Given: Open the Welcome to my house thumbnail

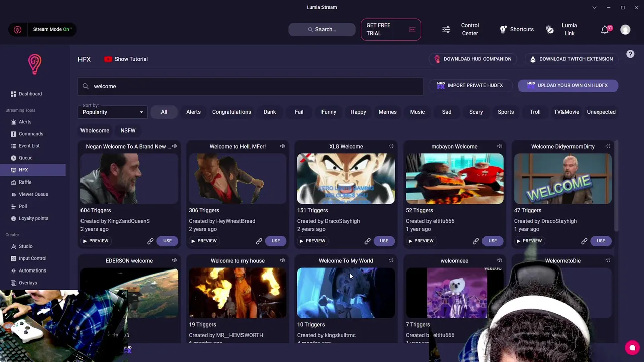Looking at the screenshot, I should [237, 293].
